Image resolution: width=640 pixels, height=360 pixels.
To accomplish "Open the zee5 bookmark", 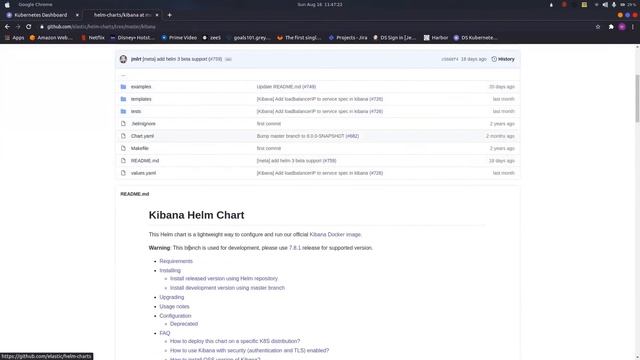I will [x=212, y=38].
